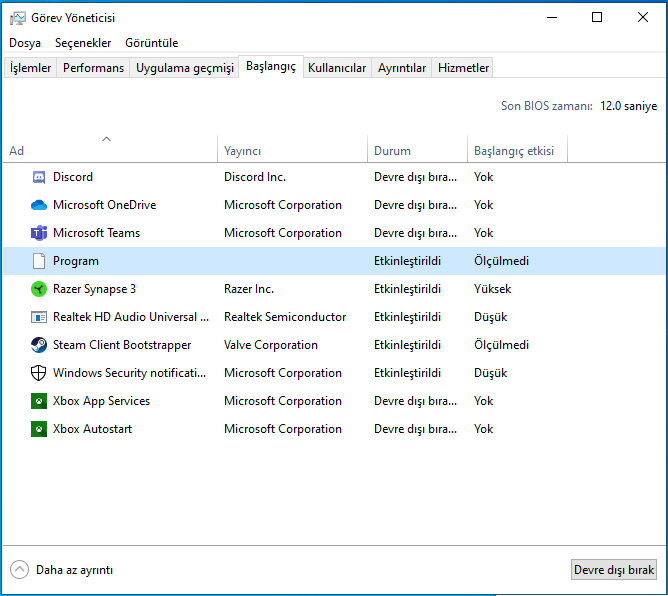Click the Xbox App Services icon
Viewport: 668px width, 596px height.
tap(39, 401)
